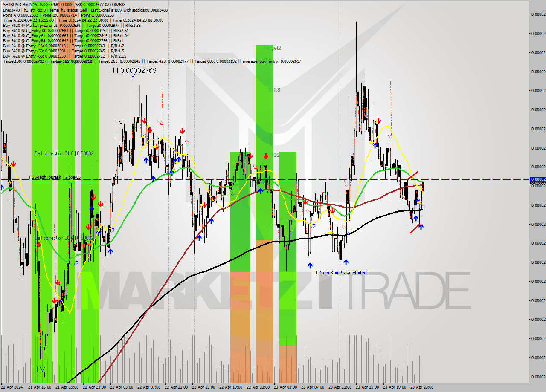Viewport: 546px width, 392px height.
Task: Click 'Point A:0.00002632' text
Action: click(21, 15)
